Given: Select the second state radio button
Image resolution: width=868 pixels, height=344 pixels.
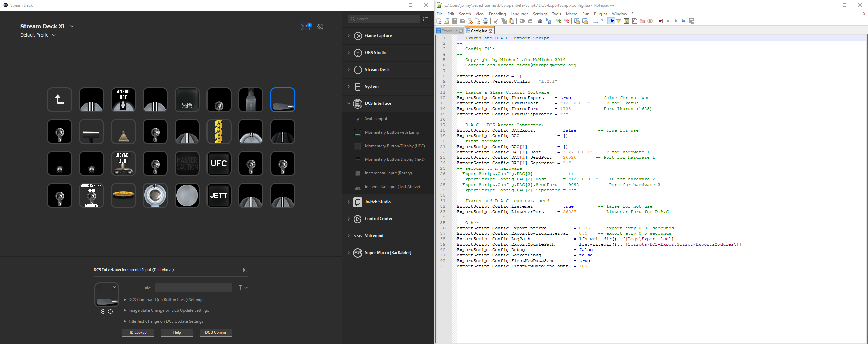Looking at the screenshot, I should coord(110,311).
